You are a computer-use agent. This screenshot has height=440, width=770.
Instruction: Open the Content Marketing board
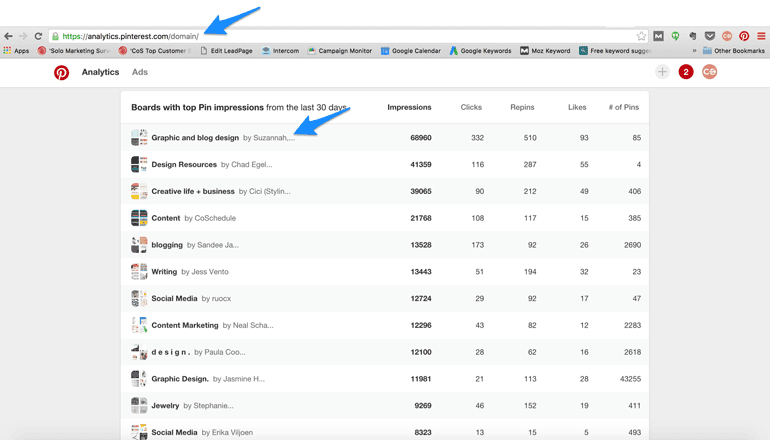(185, 325)
